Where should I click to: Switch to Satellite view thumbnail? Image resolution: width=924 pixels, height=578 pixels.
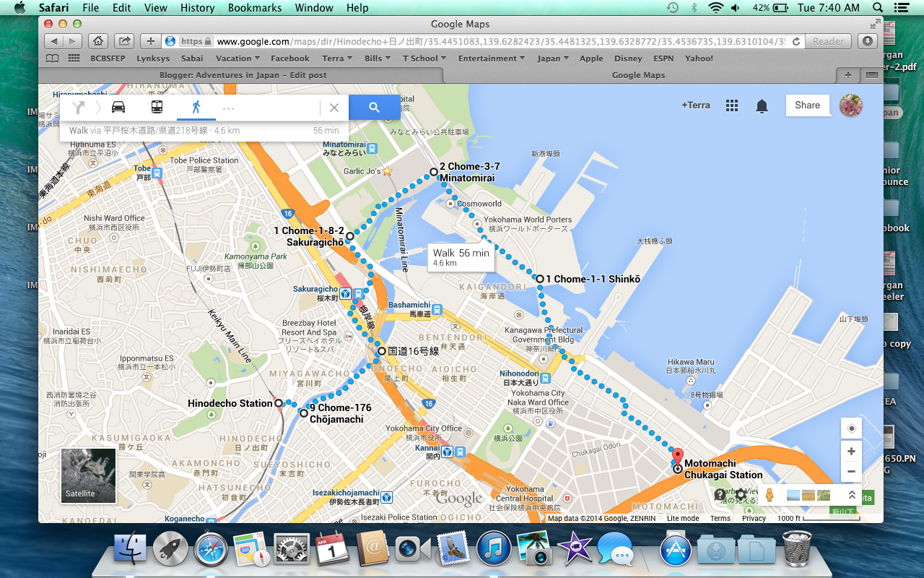pyautogui.click(x=89, y=475)
